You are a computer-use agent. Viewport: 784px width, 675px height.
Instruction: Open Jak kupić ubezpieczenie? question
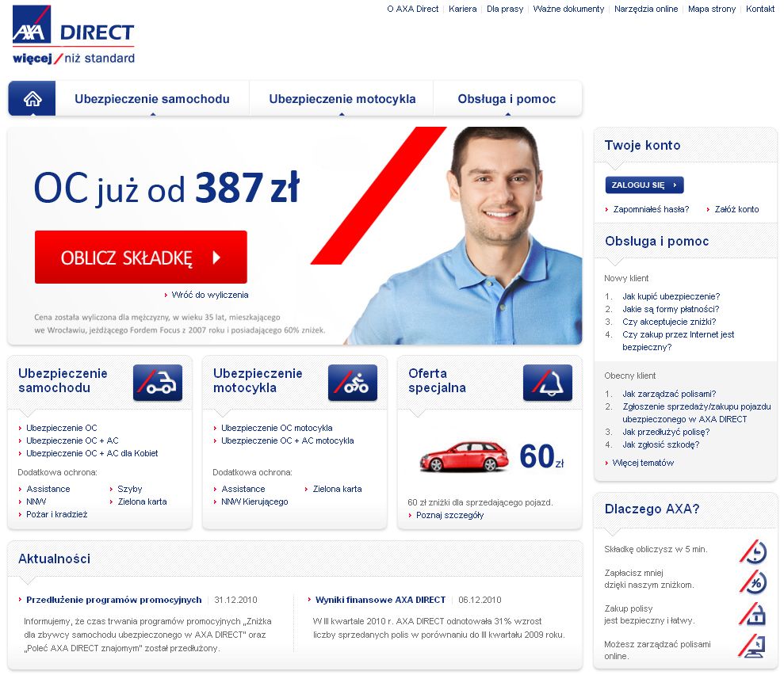click(671, 296)
